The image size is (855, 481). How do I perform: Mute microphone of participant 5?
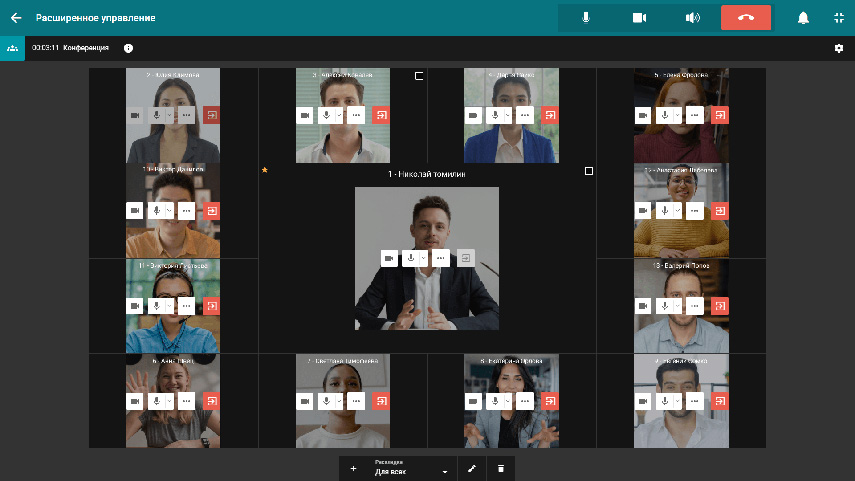(664, 115)
